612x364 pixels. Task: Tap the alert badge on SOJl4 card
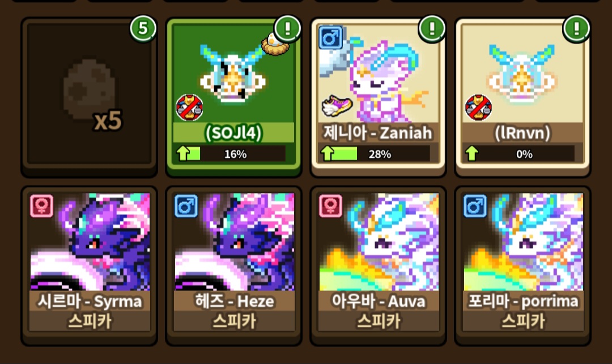(x=288, y=28)
